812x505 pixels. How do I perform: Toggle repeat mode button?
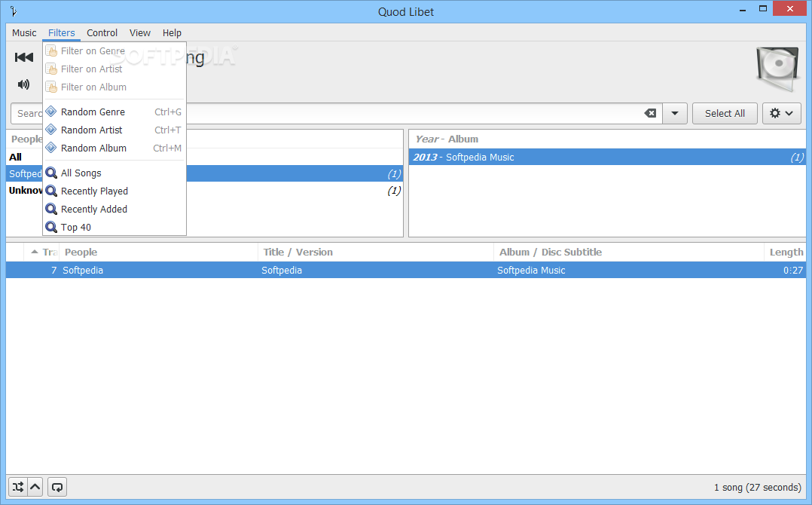(57, 487)
